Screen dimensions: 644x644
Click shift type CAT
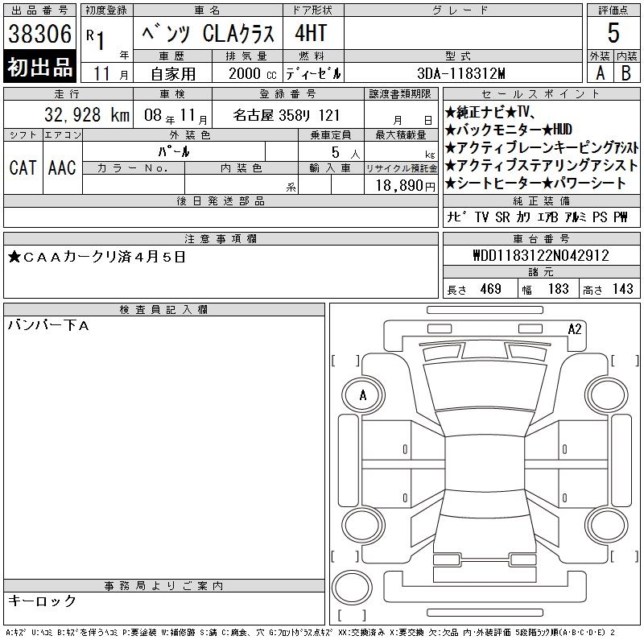[x=23, y=167]
